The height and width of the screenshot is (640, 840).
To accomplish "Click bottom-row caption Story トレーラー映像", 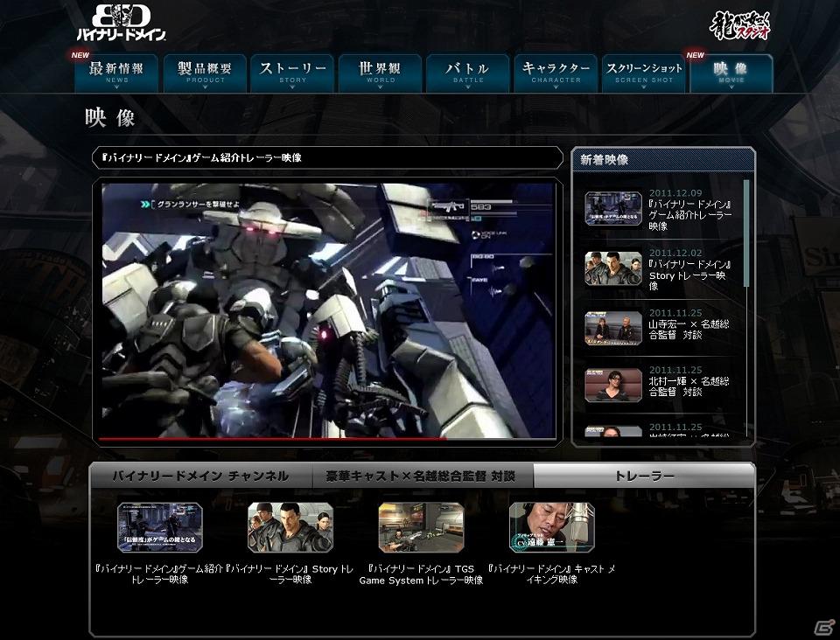I will pyautogui.click(x=290, y=574).
